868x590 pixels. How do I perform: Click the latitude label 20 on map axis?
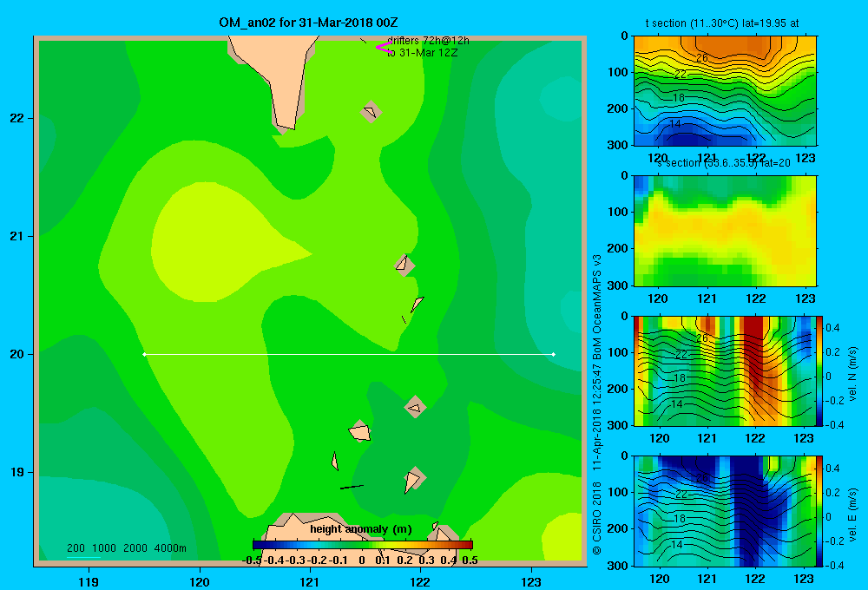16,354
